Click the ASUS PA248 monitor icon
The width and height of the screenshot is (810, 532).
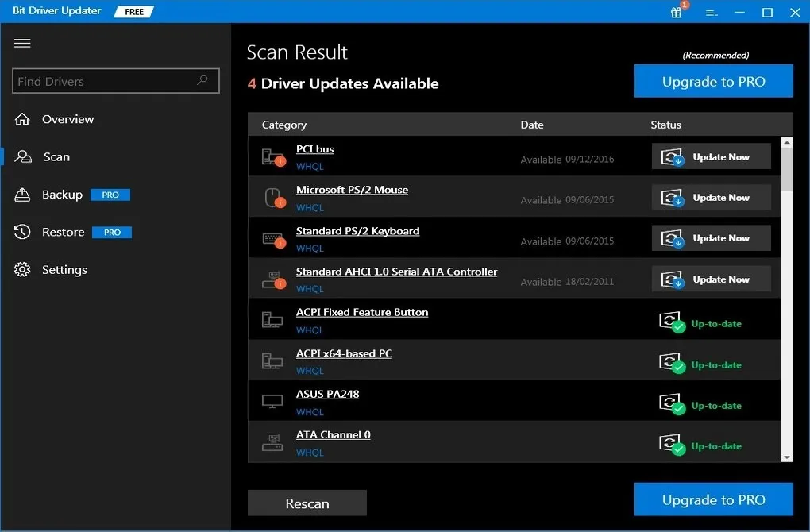pos(272,401)
